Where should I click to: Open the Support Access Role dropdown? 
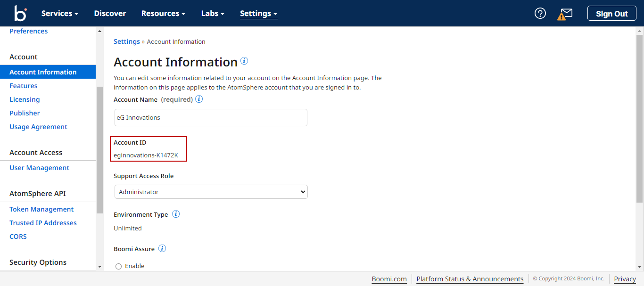(211, 192)
